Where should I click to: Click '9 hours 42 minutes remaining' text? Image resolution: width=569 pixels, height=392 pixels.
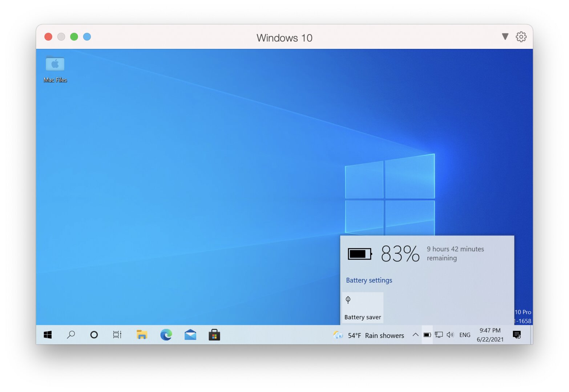click(x=455, y=253)
